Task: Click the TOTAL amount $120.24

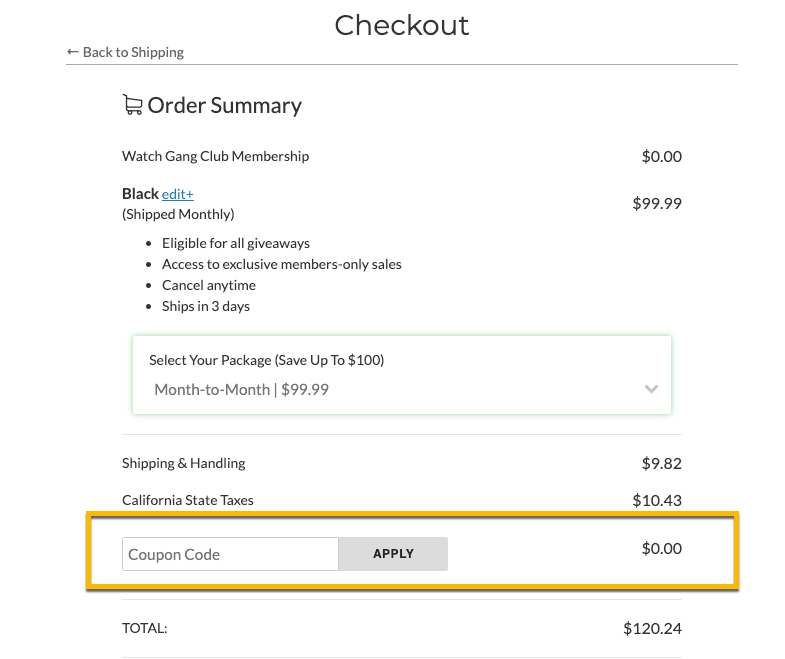Action: (652, 628)
